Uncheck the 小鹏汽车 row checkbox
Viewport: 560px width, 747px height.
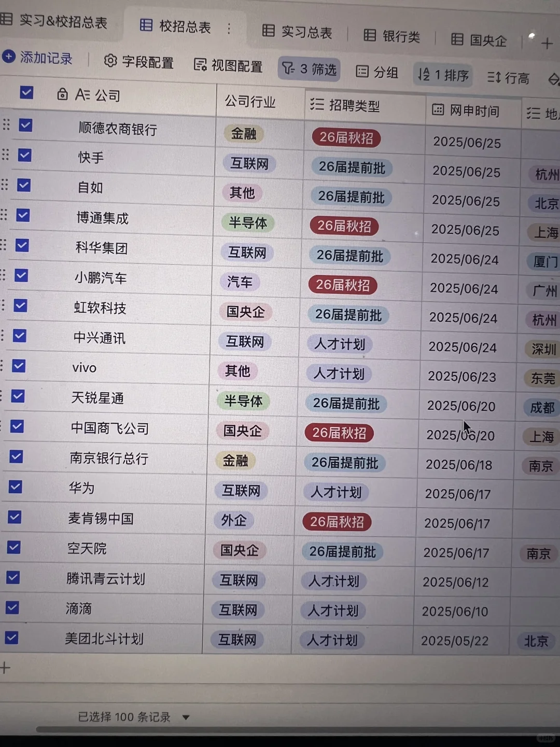(x=21, y=275)
